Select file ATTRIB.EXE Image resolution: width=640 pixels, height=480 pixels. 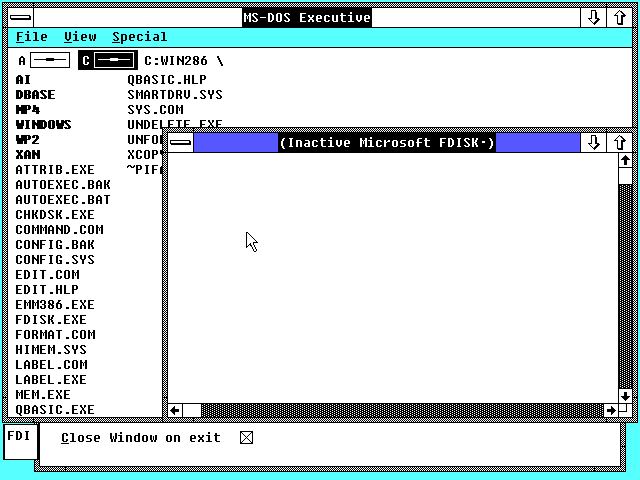[x=55, y=169]
